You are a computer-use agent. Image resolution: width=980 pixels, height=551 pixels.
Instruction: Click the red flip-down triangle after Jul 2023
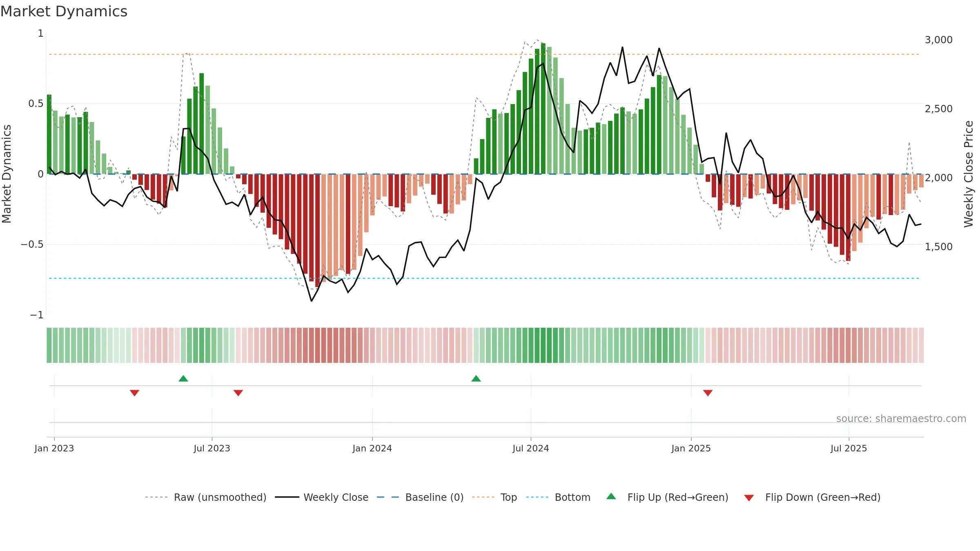(238, 393)
